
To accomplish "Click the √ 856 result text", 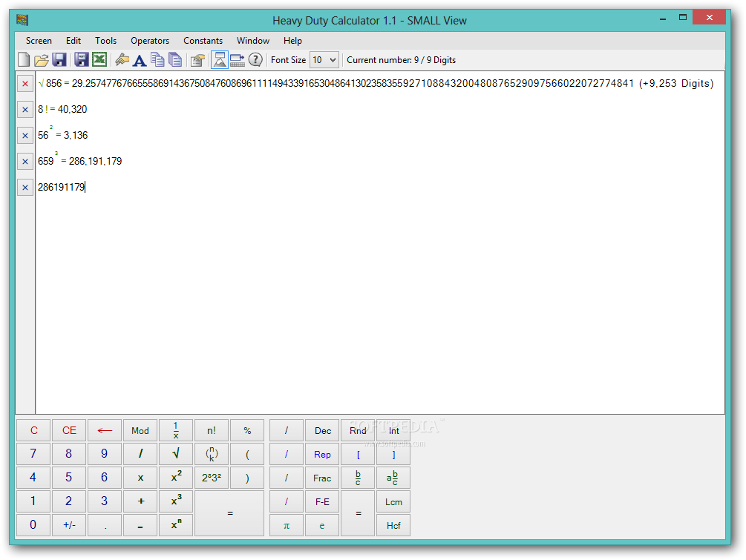I will coord(376,83).
